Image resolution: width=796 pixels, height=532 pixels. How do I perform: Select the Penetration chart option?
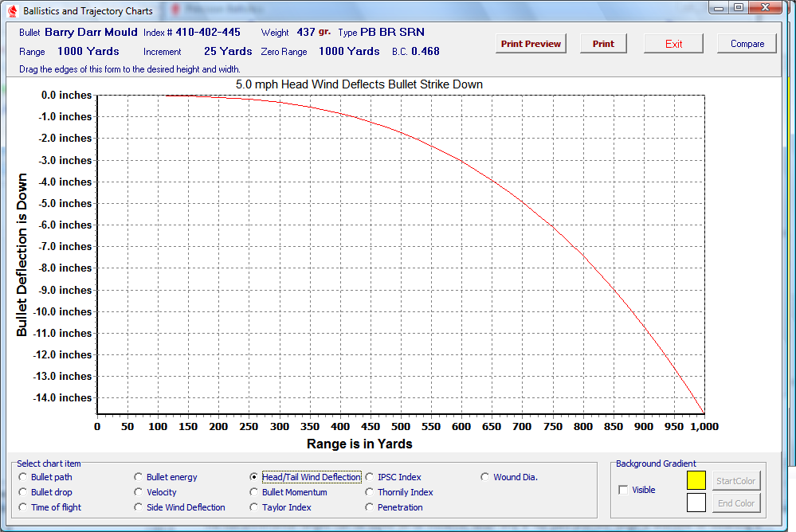[x=370, y=507]
